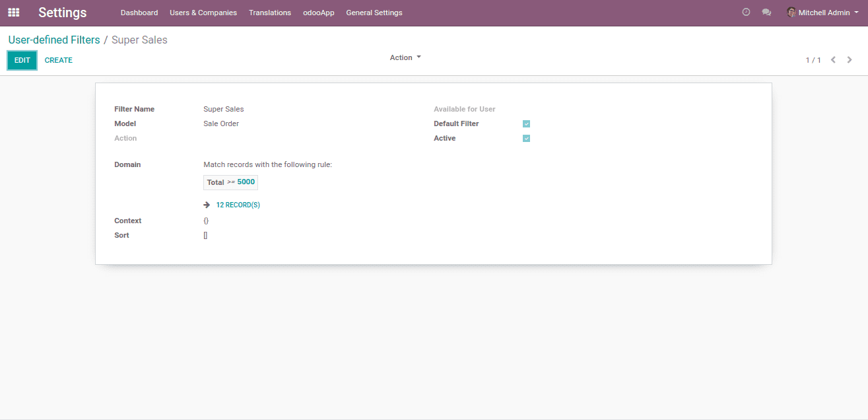Open the Dashboard menu

[x=139, y=13]
